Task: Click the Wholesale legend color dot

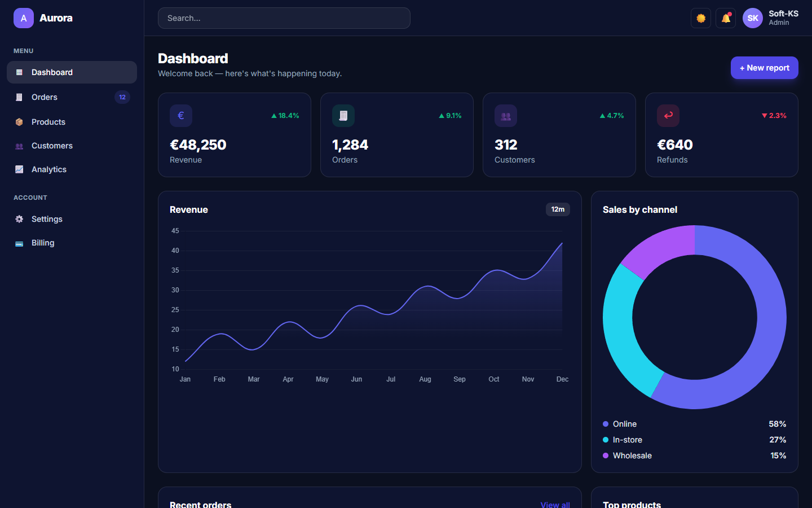Action: coord(606,456)
